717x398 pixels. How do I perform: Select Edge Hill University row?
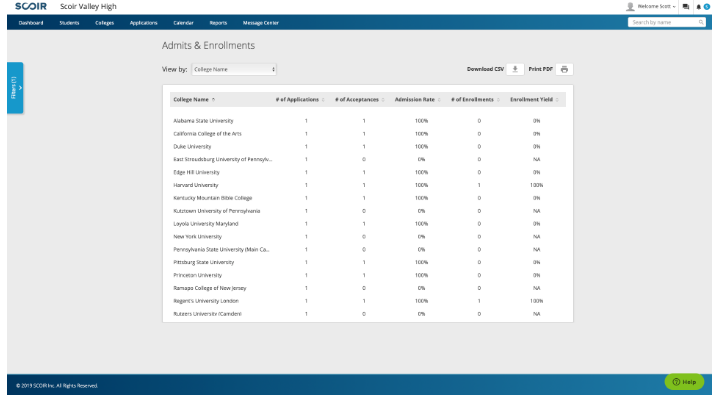click(x=368, y=172)
